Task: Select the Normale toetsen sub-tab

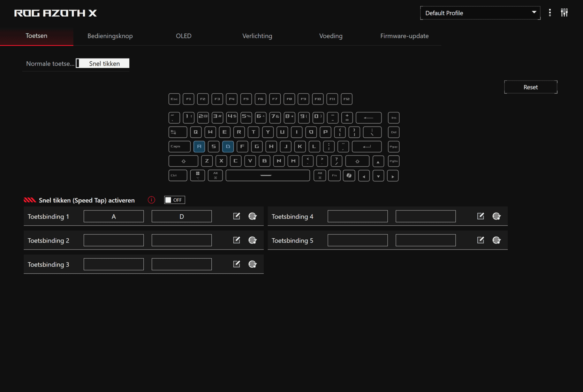Action: [50, 63]
